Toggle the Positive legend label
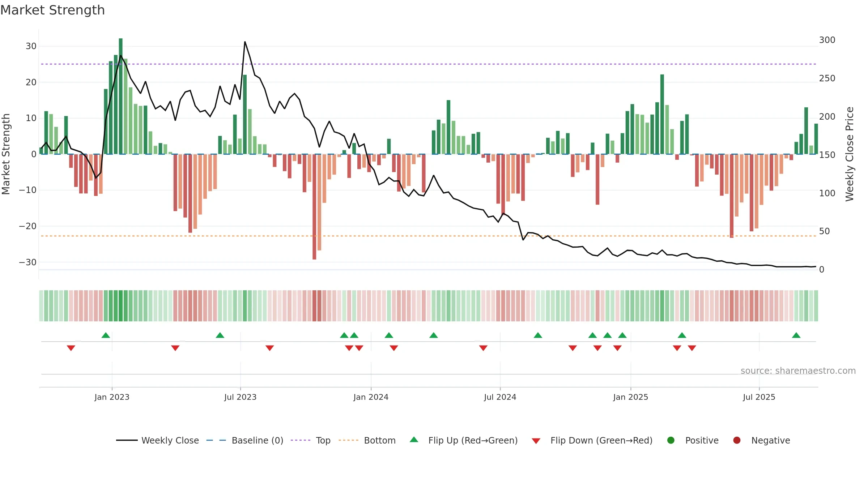This screenshot has width=868, height=488. point(702,441)
